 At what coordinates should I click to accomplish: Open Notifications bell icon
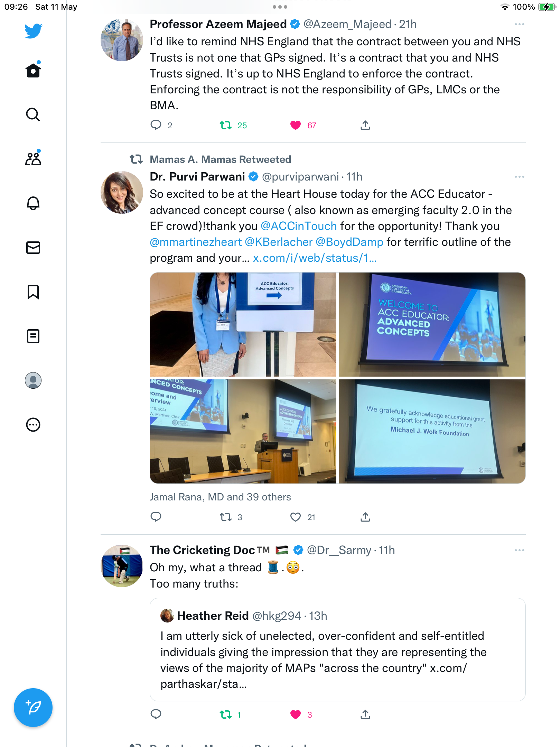pos(33,203)
